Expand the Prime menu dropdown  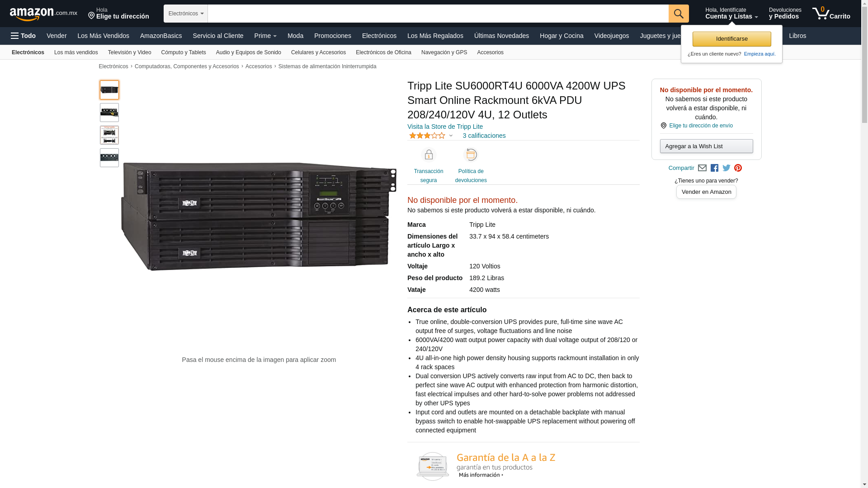click(x=265, y=36)
